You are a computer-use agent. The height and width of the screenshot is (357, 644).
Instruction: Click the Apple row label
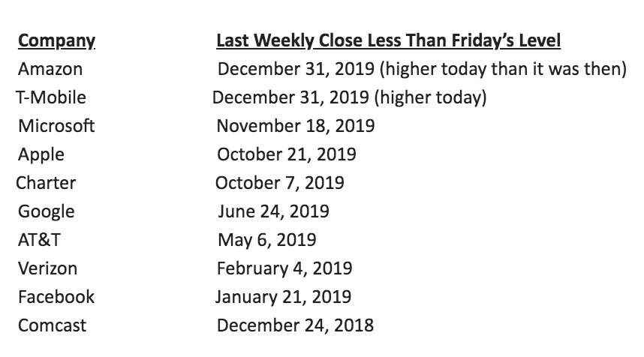point(41,154)
